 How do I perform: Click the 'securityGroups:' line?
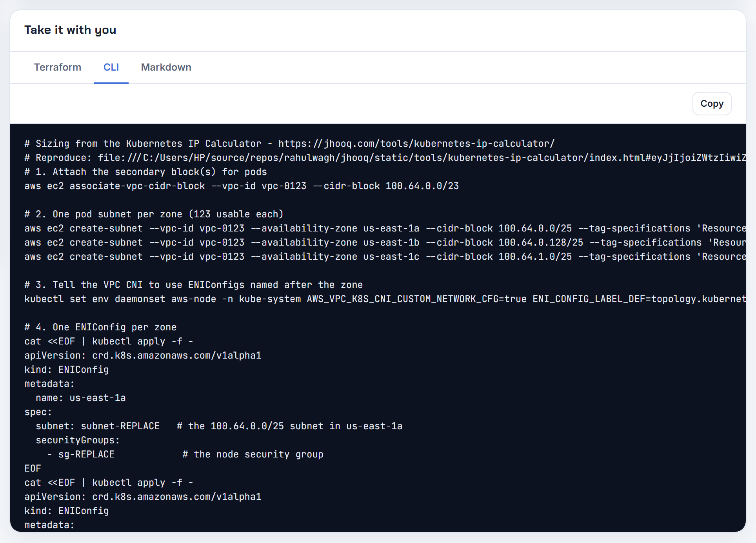78,440
